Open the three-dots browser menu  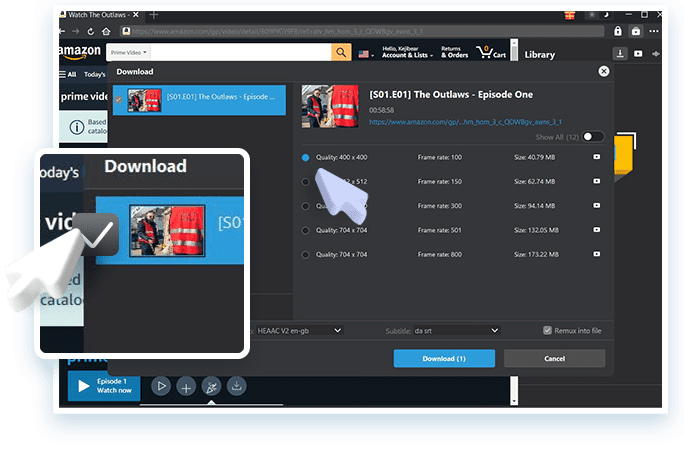(653, 31)
